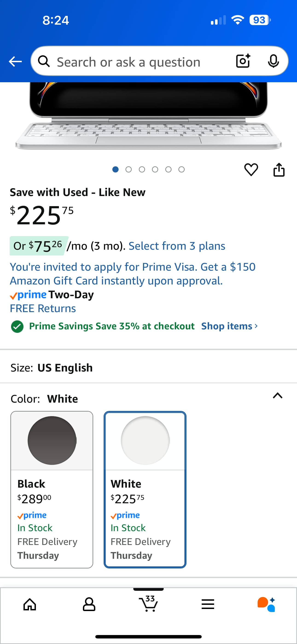Select the White color option
This screenshot has height=644, width=297.
coord(145,489)
